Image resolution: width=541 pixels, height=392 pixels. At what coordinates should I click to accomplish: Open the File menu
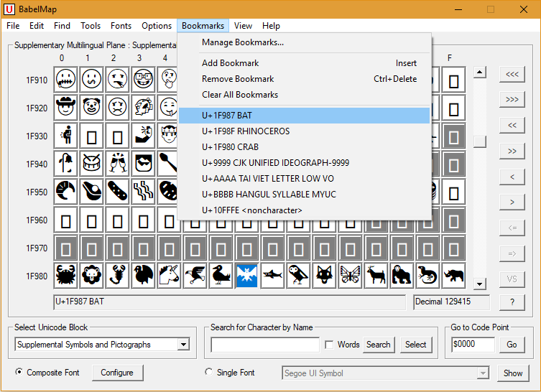tap(13, 26)
